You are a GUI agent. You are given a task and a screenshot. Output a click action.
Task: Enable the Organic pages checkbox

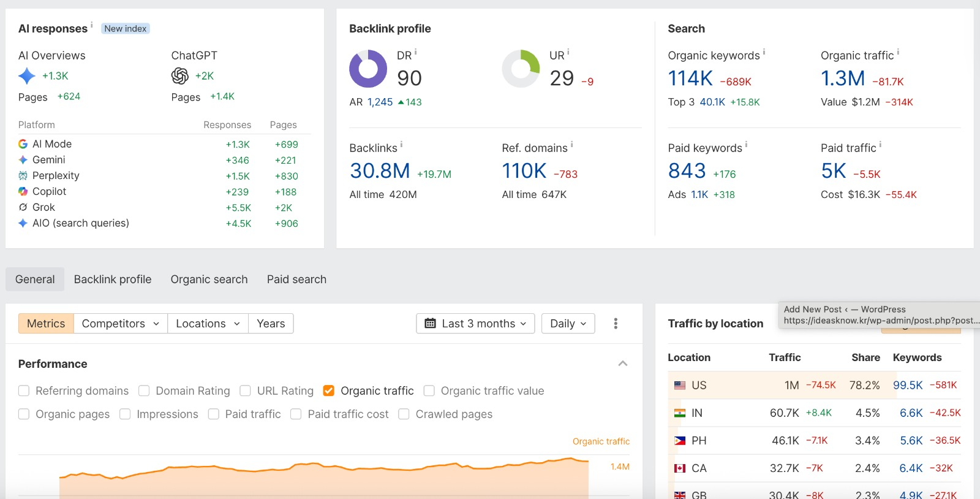[x=24, y=414]
